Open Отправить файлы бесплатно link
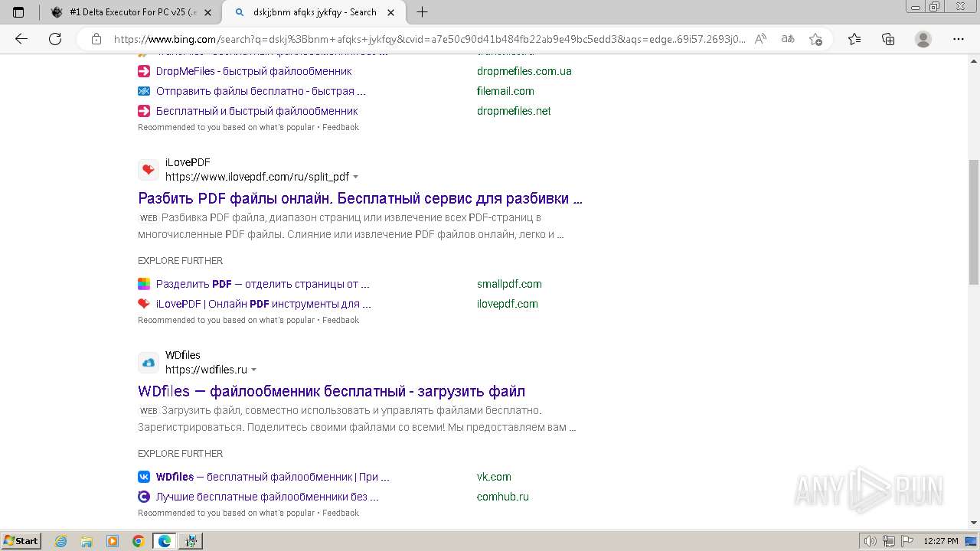980x551 pixels. [260, 91]
